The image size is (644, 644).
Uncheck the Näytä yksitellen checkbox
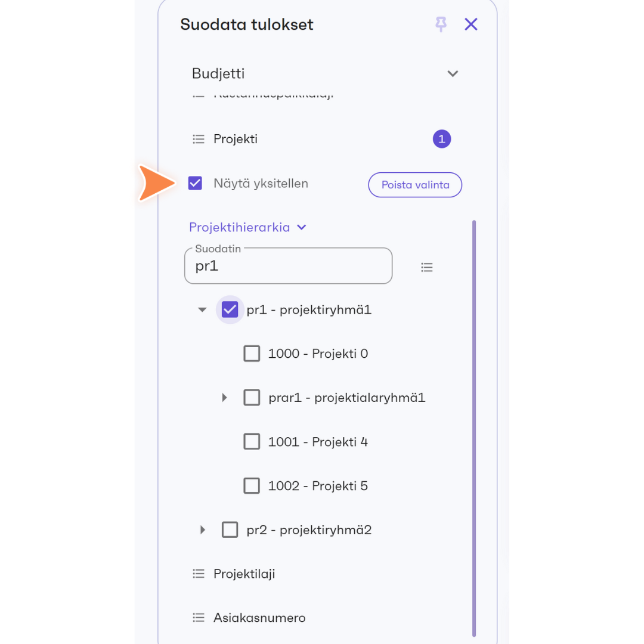(195, 183)
